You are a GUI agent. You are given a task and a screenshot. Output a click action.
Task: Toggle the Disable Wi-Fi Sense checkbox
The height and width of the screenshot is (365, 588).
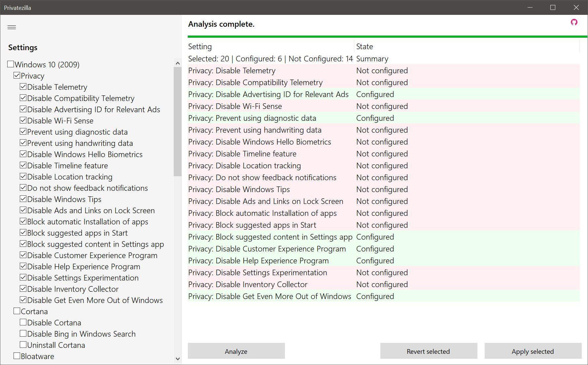[23, 120]
